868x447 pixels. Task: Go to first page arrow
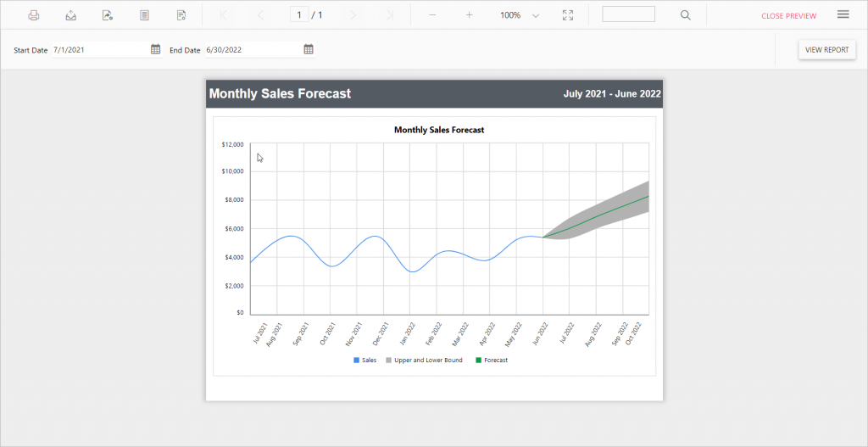click(224, 15)
